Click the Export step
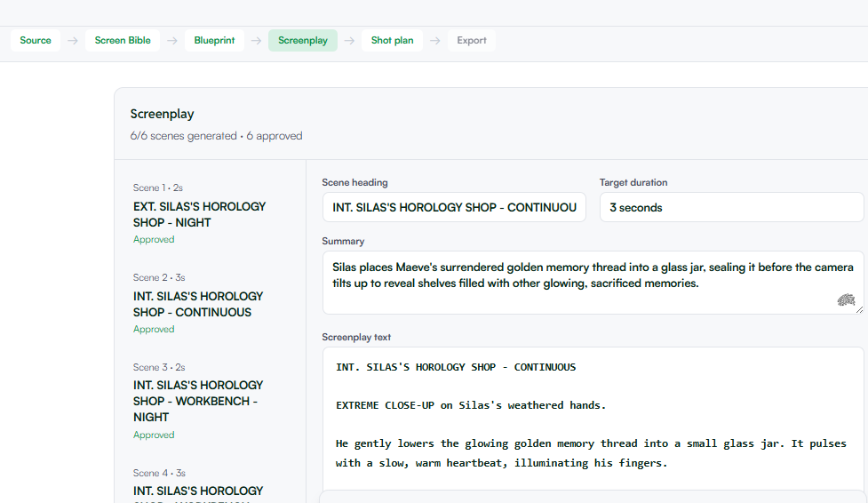Image resolution: width=868 pixels, height=503 pixels. click(472, 41)
